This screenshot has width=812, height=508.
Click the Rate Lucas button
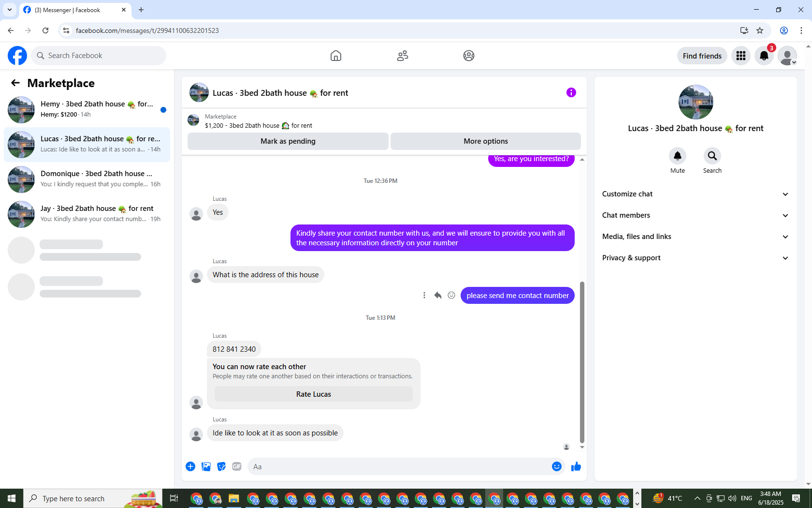[314, 394]
